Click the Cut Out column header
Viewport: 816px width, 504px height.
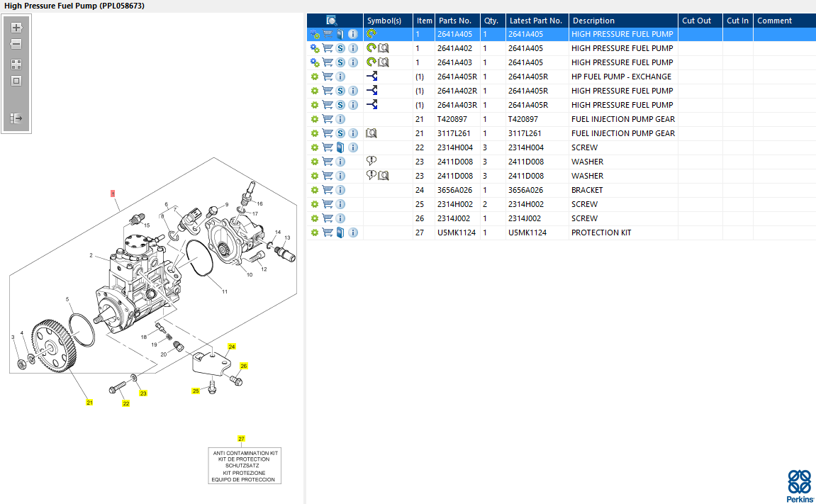click(x=700, y=21)
